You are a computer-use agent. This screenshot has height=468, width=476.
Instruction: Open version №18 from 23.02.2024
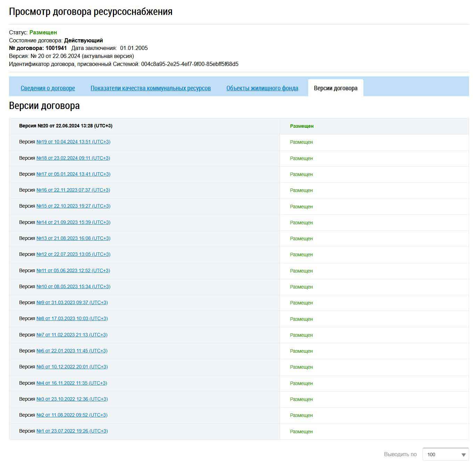[x=73, y=158]
